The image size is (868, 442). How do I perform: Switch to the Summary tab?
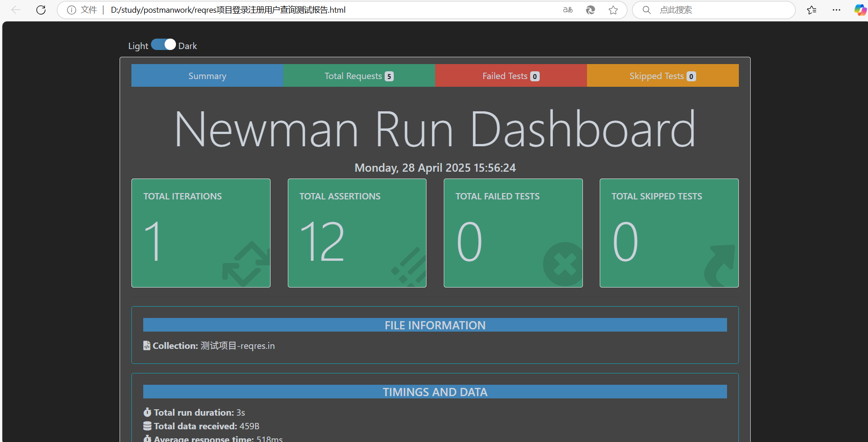point(207,75)
